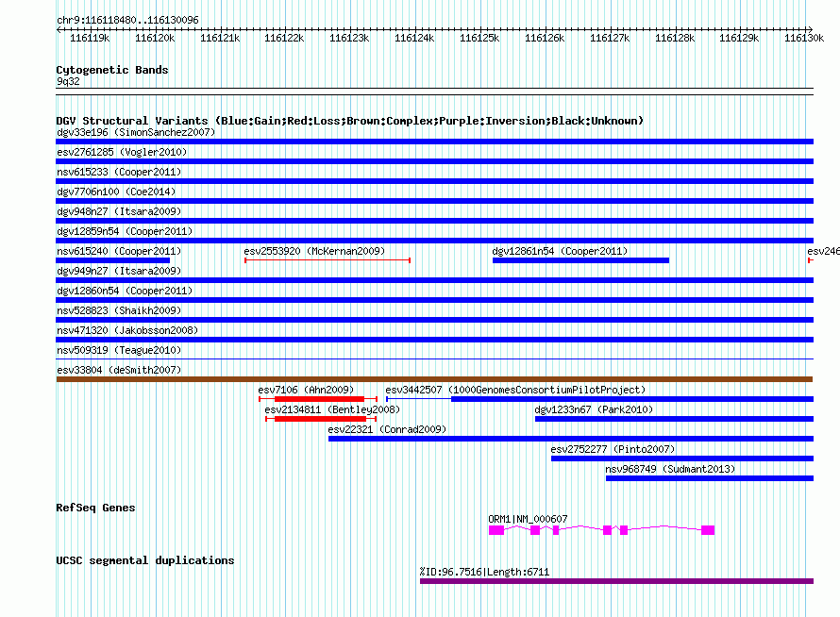This screenshot has height=617, width=840.
Task: Open the dgv12860n54 (Cooper2011) label
Action: [125, 291]
